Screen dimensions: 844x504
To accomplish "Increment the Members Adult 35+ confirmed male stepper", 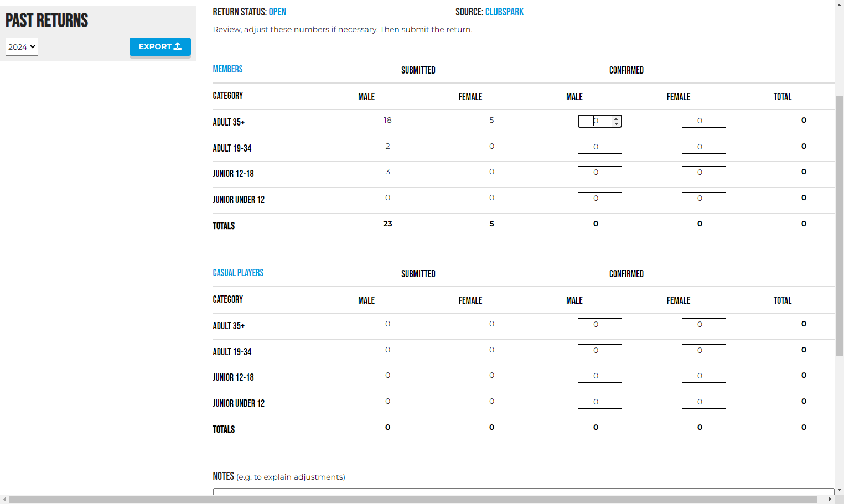I will 616,118.
